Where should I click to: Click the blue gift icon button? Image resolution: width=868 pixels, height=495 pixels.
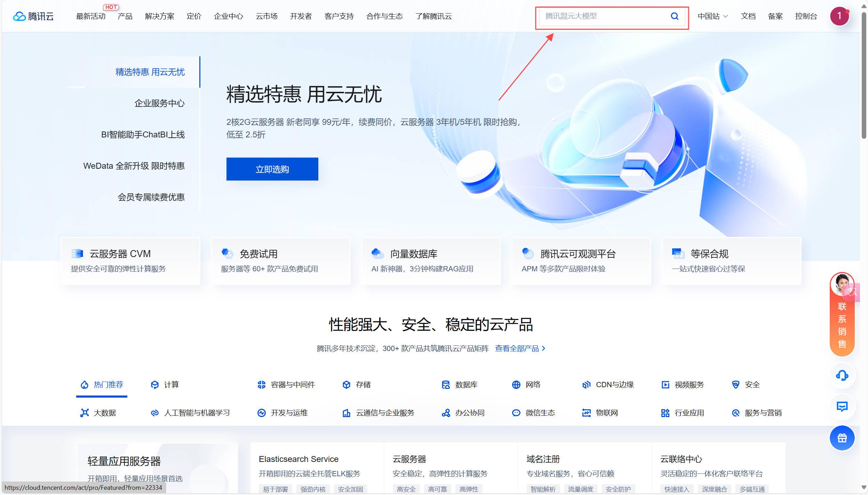click(842, 438)
